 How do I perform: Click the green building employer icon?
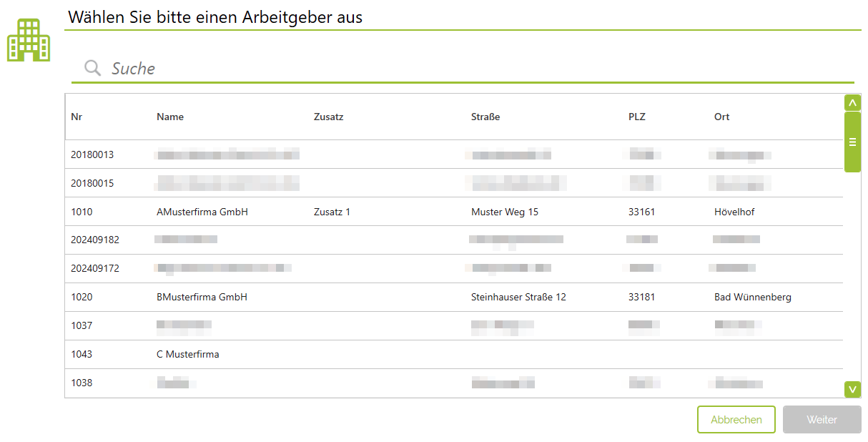29,41
